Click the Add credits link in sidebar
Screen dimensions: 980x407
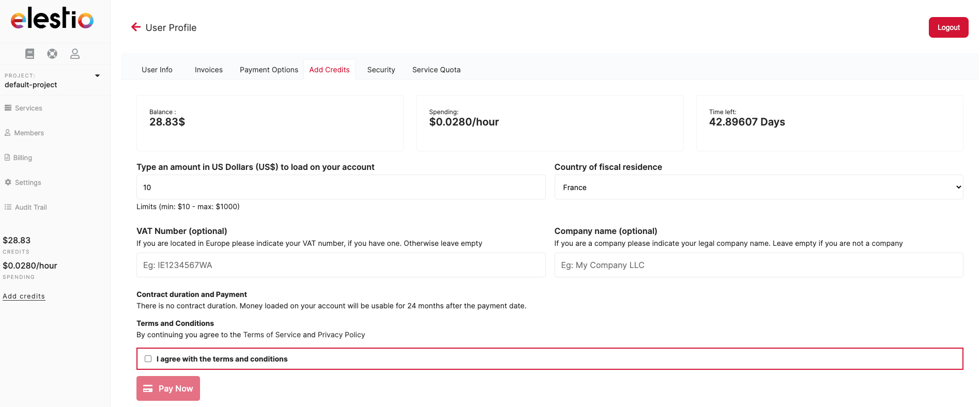coord(24,296)
